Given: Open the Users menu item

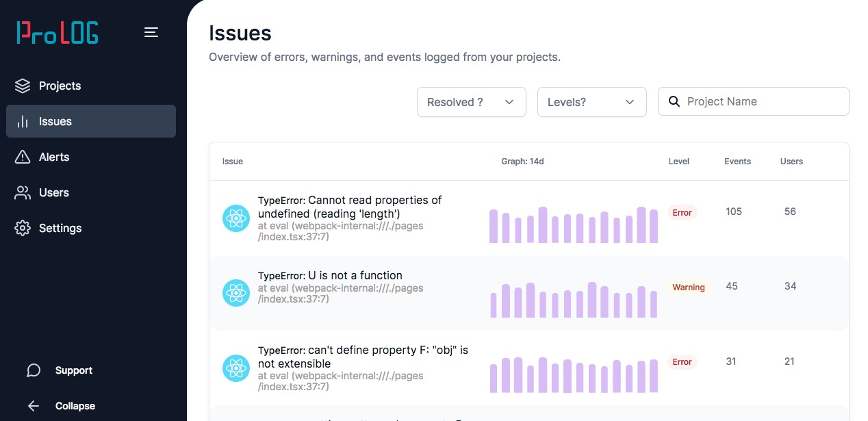Looking at the screenshot, I should click(91, 192).
